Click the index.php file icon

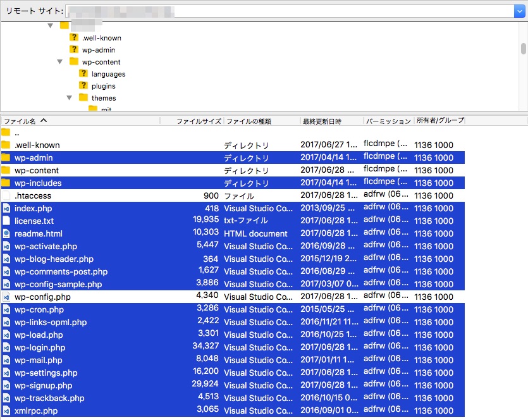pos(6,208)
